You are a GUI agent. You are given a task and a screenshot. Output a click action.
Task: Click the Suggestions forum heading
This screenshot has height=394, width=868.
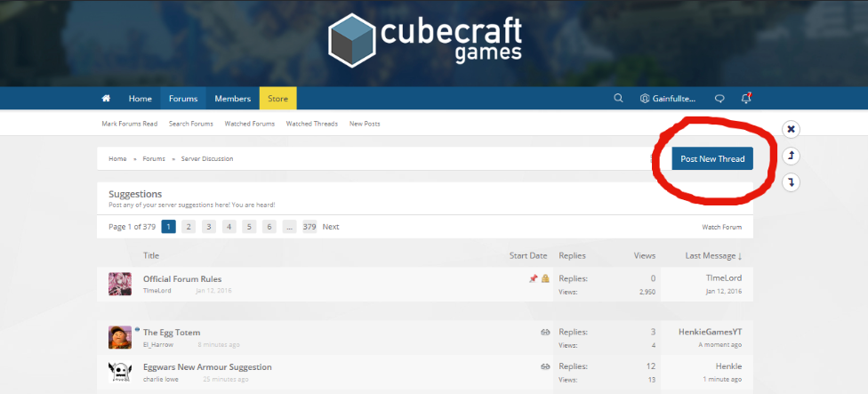135,194
